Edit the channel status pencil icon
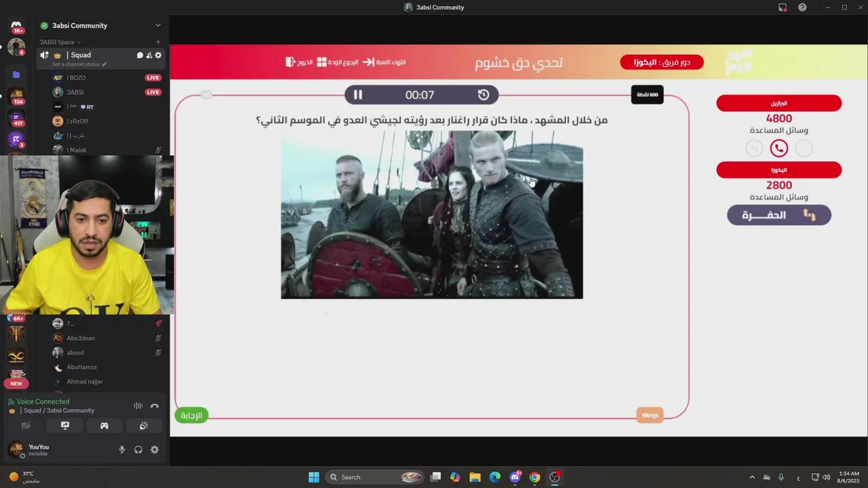868x488 pixels. [104, 64]
